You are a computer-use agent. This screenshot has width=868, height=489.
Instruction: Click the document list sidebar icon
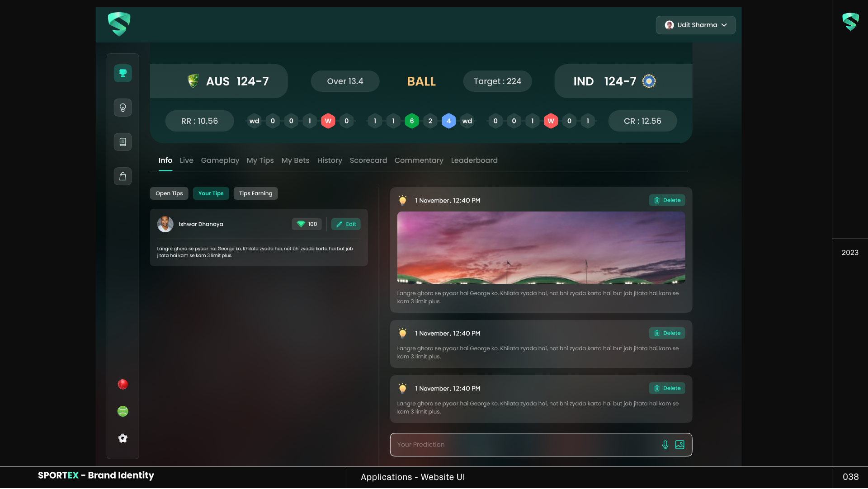[x=123, y=142]
